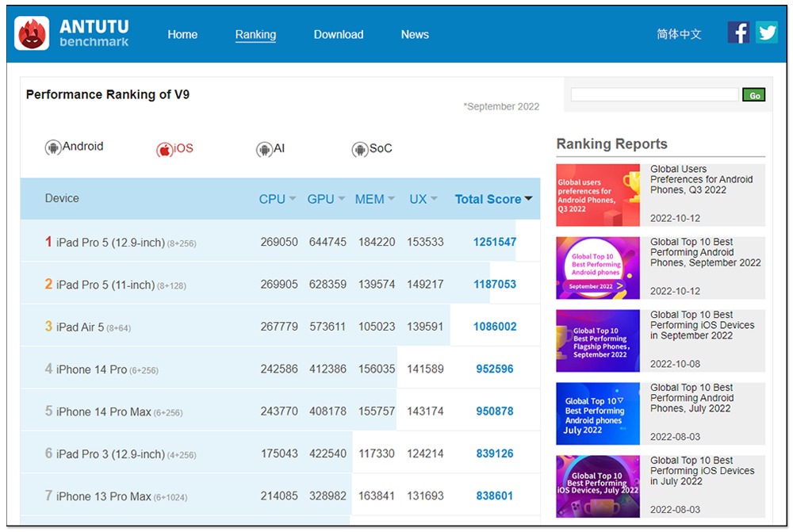Open iPhone 13 Pro Max device row
This screenshot has height=532, width=793.
[x=280, y=496]
